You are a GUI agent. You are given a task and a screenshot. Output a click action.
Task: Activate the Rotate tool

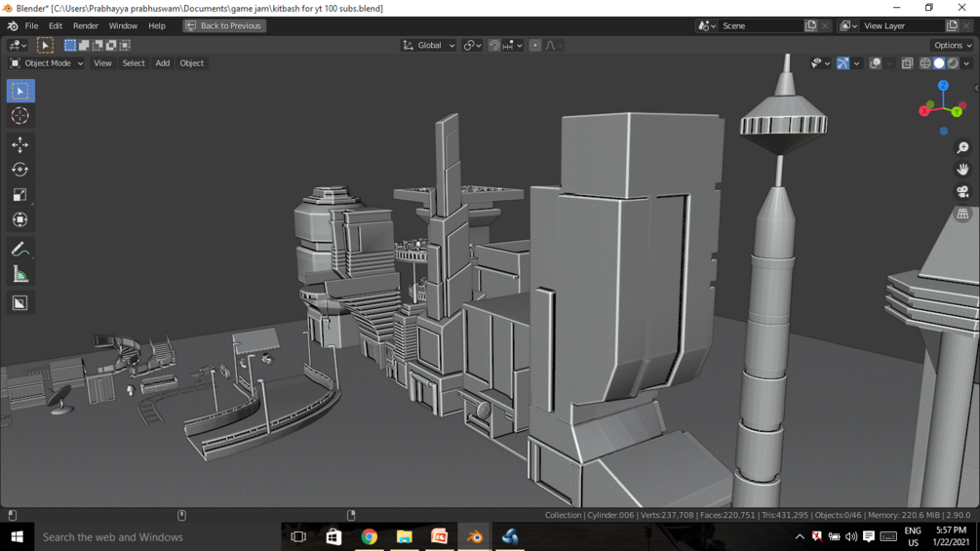pyautogui.click(x=20, y=170)
